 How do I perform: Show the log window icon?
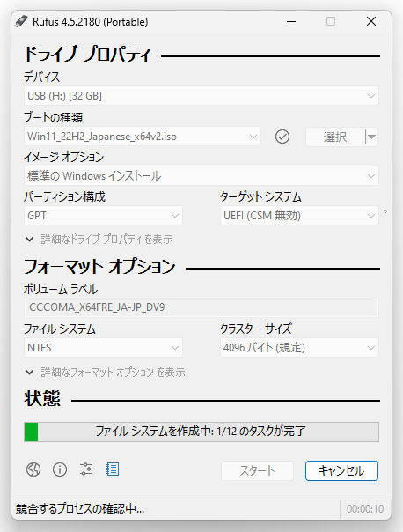pyautogui.click(x=113, y=469)
